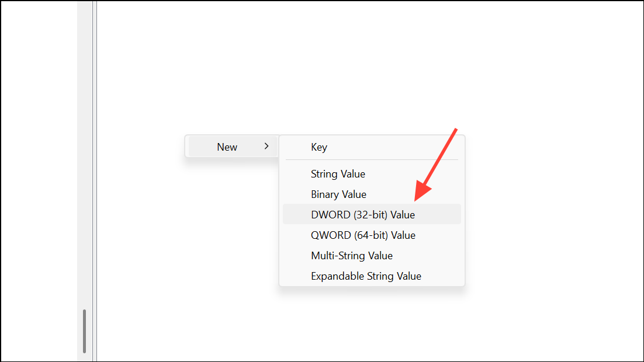Viewport: 644px width, 362px height.
Task: Choose Expandable String Value option
Action: click(366, 276)
